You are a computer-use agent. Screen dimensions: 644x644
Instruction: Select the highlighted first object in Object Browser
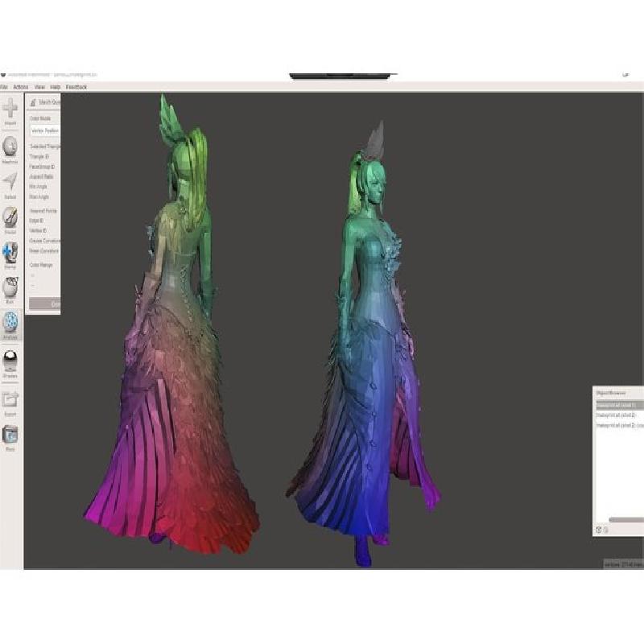(620, 405)
